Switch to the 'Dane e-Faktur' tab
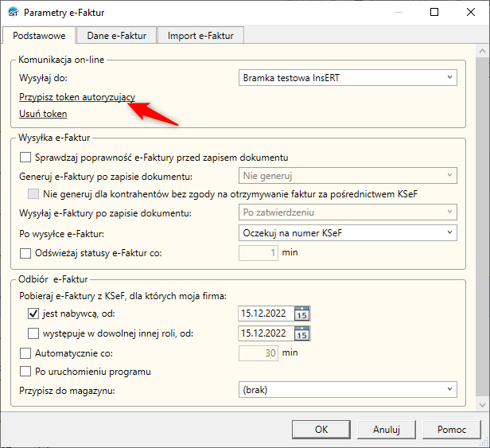The image size is (490, 448). click(x=116, y=35)
